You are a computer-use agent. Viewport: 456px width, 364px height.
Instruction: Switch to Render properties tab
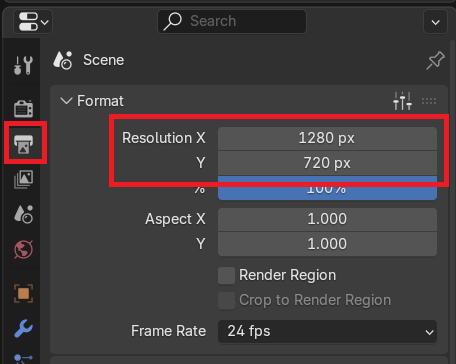pos(23,109)
